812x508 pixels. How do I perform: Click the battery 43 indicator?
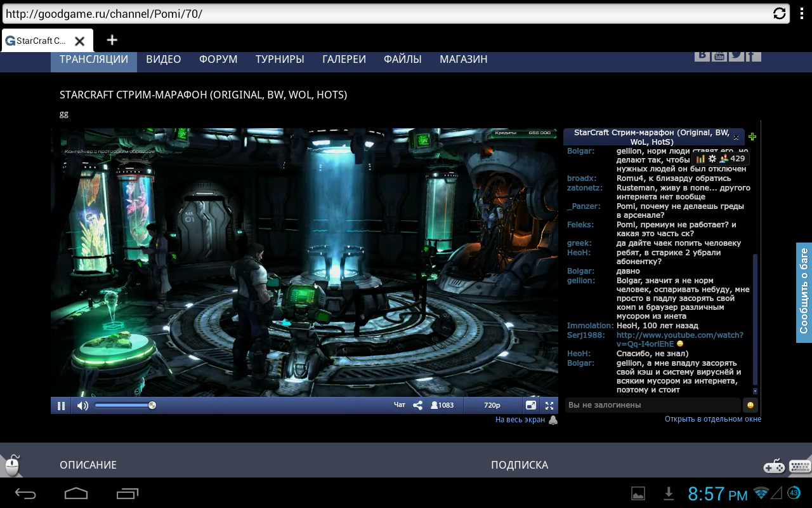coord(794,493)
